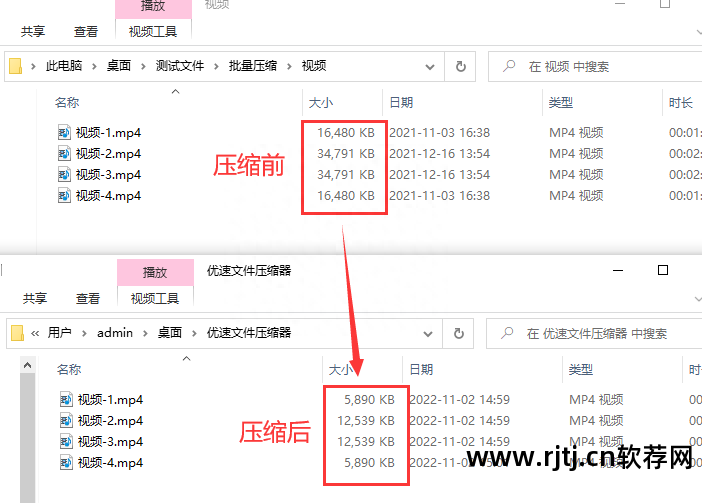
Task: Click the 视频-1.mp4 file icon in top window
Action: (x=64, y=132)
